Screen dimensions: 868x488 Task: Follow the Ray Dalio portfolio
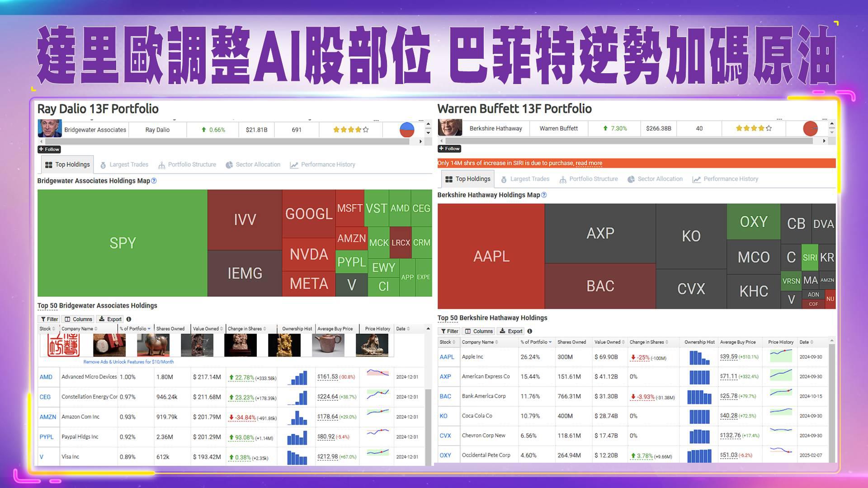49,150
